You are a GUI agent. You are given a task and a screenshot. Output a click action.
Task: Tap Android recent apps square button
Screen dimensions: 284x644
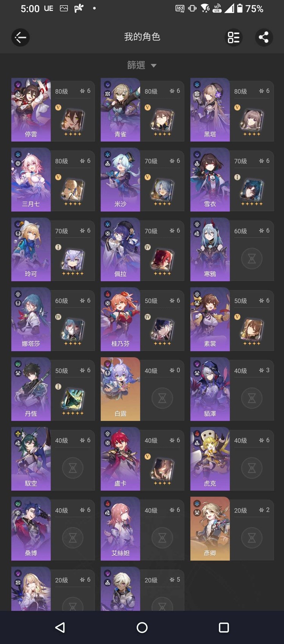point(224,627)
